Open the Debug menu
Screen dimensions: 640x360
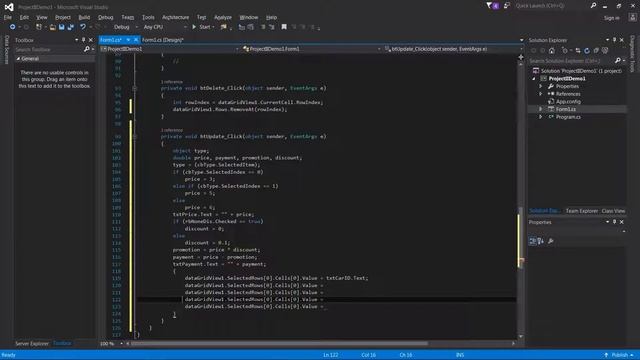106,18
